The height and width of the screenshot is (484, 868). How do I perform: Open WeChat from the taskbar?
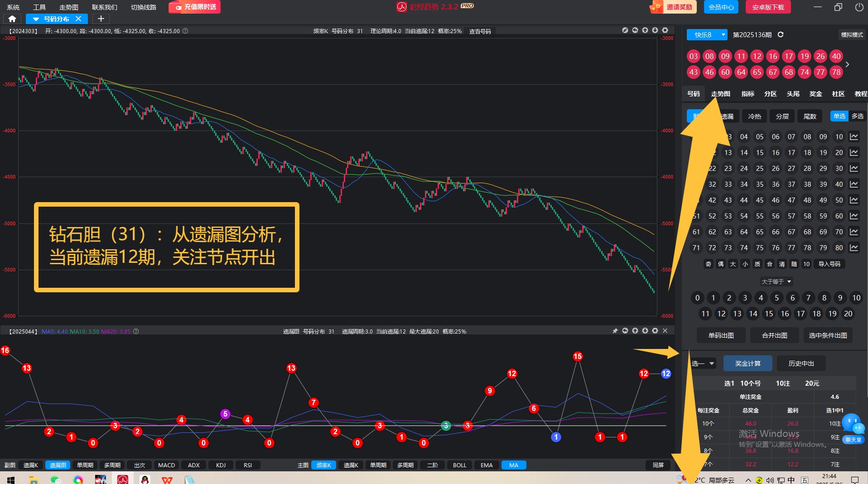point(56,479)
